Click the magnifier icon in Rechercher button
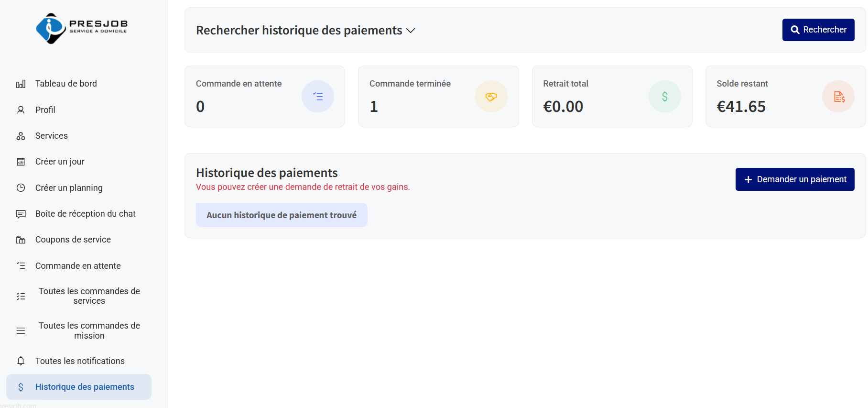This screenshot has width=868, height=408. (x=795, y=30)
